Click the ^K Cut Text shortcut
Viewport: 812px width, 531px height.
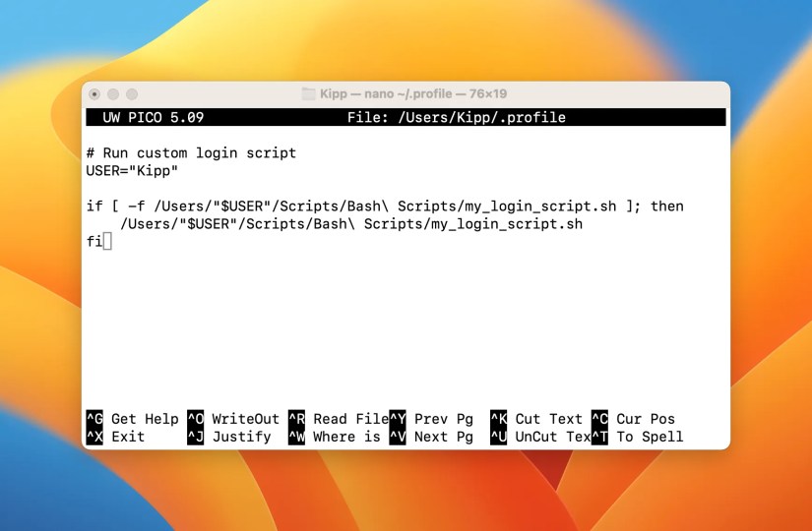tap(536, 419)
